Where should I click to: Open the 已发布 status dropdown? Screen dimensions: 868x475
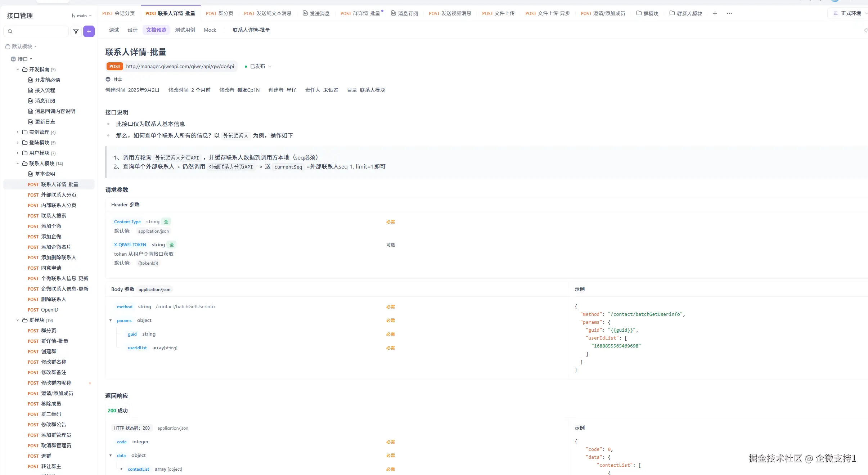(x=258, y=66)
